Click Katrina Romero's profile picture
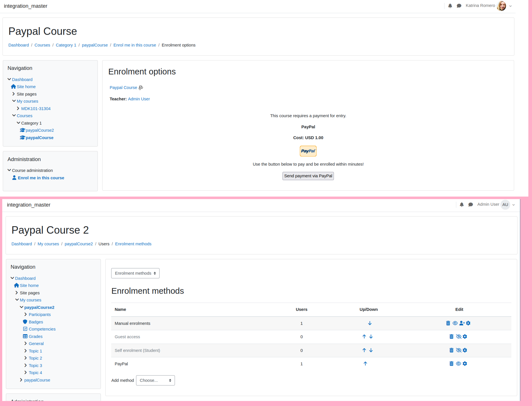The width and height of the screenshot is (532, 406). point(502,6)
